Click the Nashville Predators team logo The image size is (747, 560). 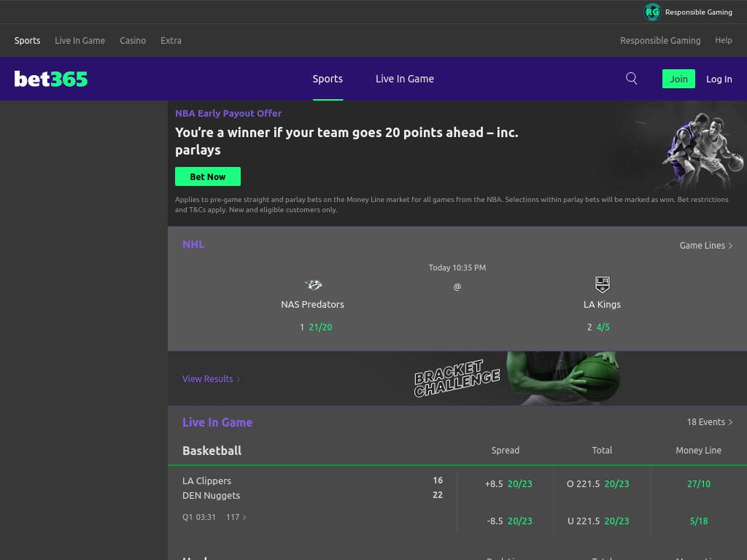pyautogui.click(x=313, y=285)
